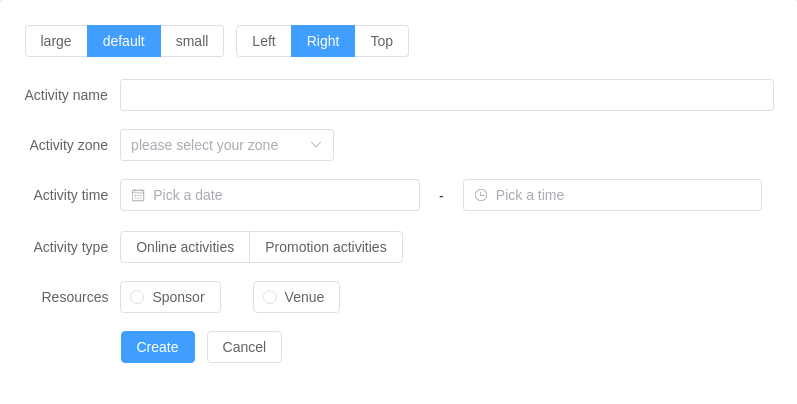The height and width of the screenshot is (404, 797).
Task: Focus the Activity name input field
Action: click(447, 95)
